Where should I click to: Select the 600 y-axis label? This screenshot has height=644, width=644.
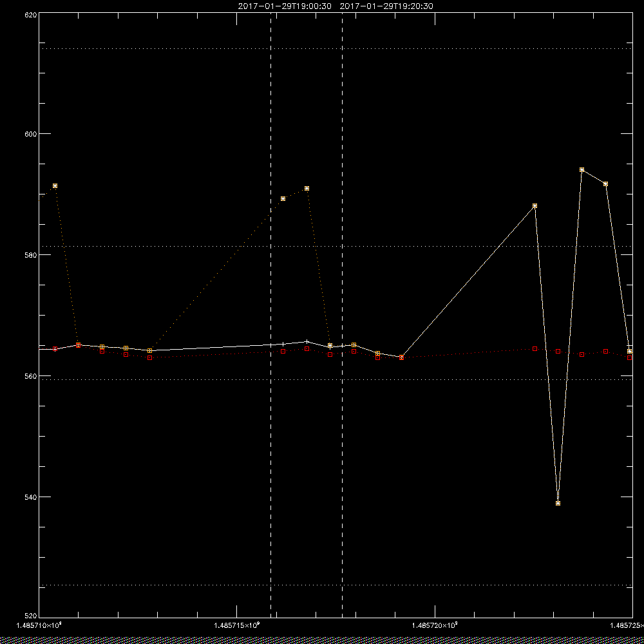tap(31, 134)
